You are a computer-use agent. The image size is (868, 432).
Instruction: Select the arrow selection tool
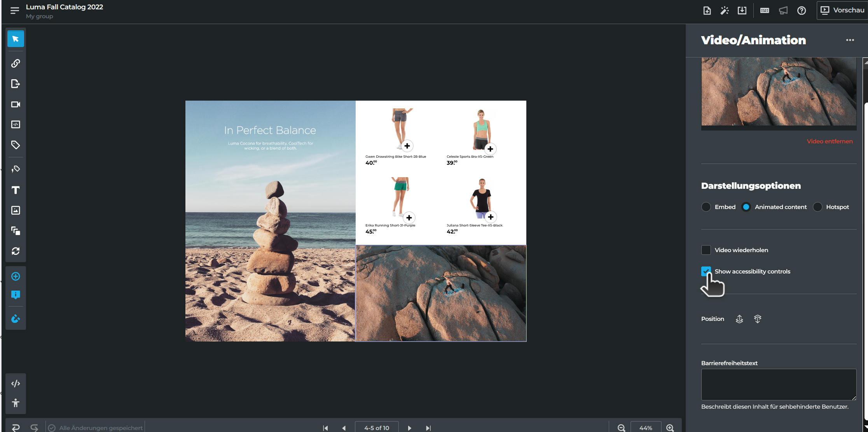16,39
